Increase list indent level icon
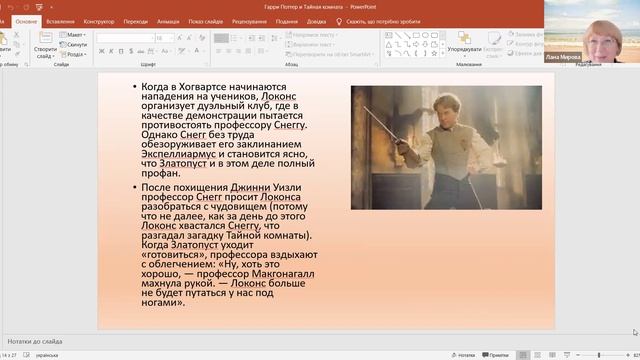The width and height of the screenshot is (640, 360). coord(262,38)
